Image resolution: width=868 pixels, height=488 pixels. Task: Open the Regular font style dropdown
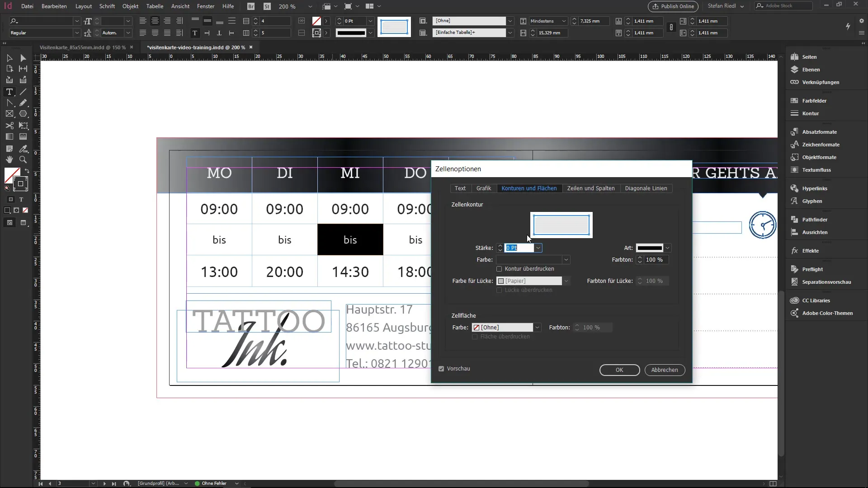[x=77, y=33]
